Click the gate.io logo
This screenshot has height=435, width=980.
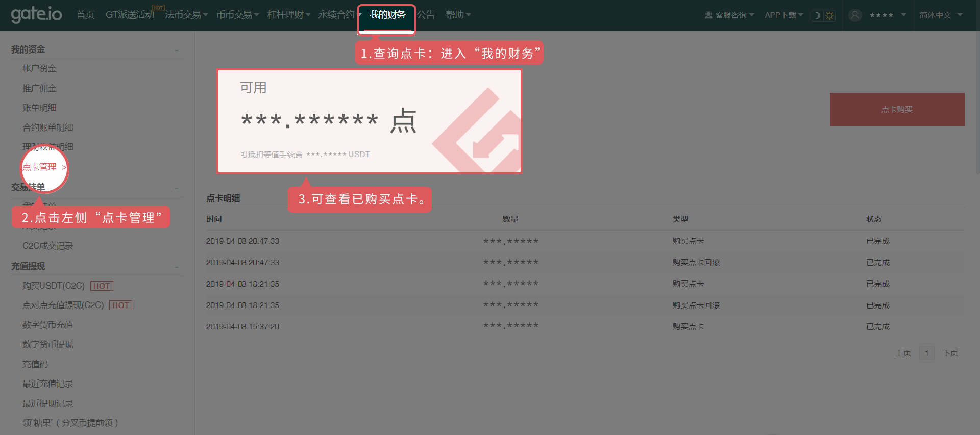pyautogui.click(x=36, y=14)
